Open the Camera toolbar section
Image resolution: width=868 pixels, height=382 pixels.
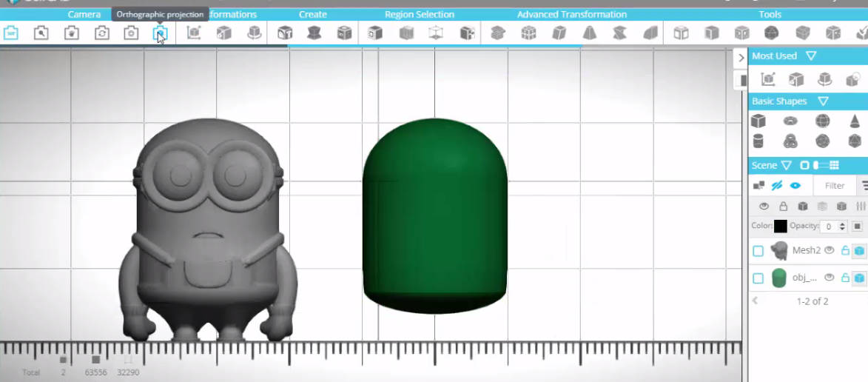point(84,14)
